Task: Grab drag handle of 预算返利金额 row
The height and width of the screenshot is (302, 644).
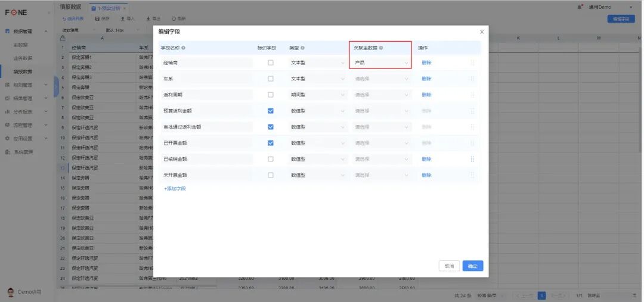Action: coord(472,111)
